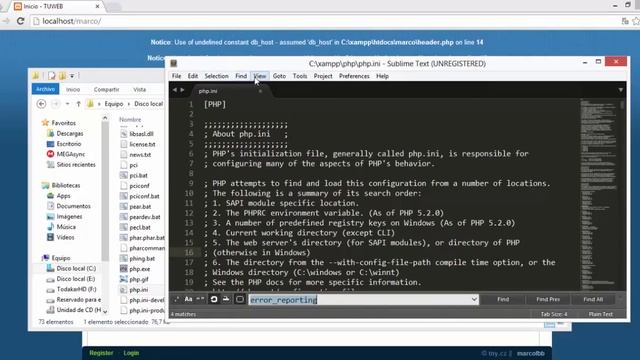
Task: Toggle in-selection search option
Action: tap(226, 299)
